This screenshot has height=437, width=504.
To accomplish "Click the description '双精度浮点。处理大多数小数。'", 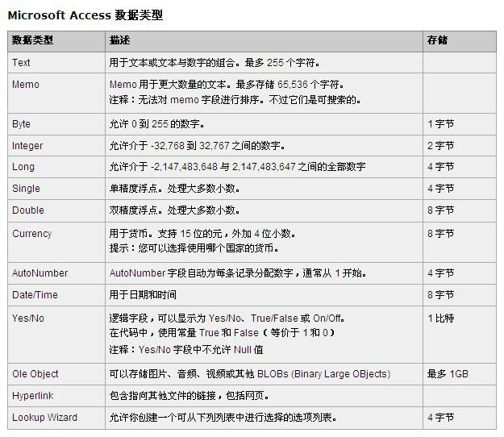I will coord(174,210).
